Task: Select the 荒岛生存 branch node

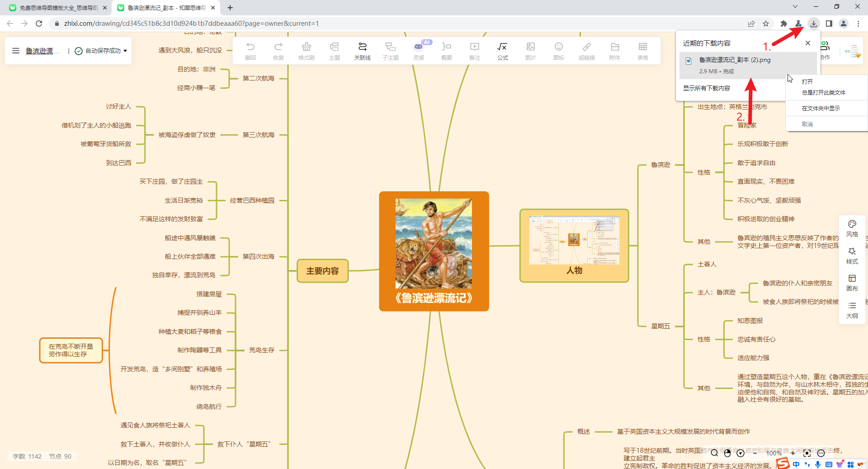Action: pos(262,350)
